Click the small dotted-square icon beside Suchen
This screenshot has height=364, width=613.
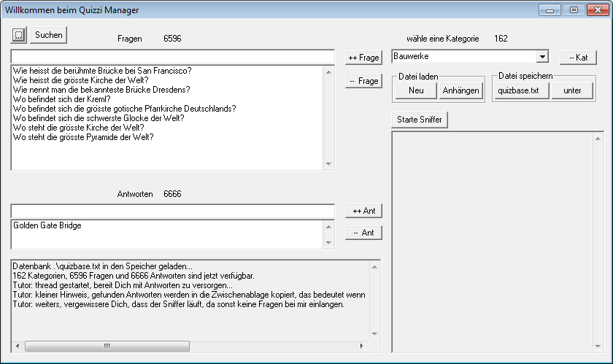pyautogui.click(x=20, y=34)
